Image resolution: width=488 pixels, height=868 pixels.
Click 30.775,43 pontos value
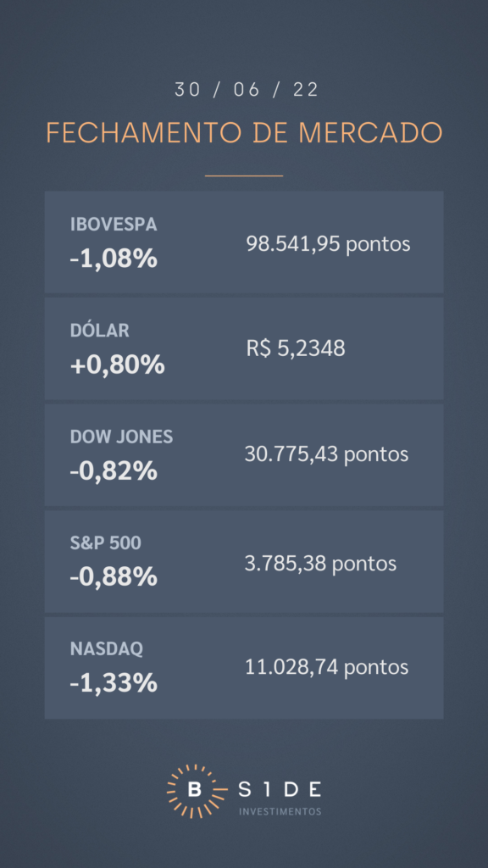pos(326,454)
